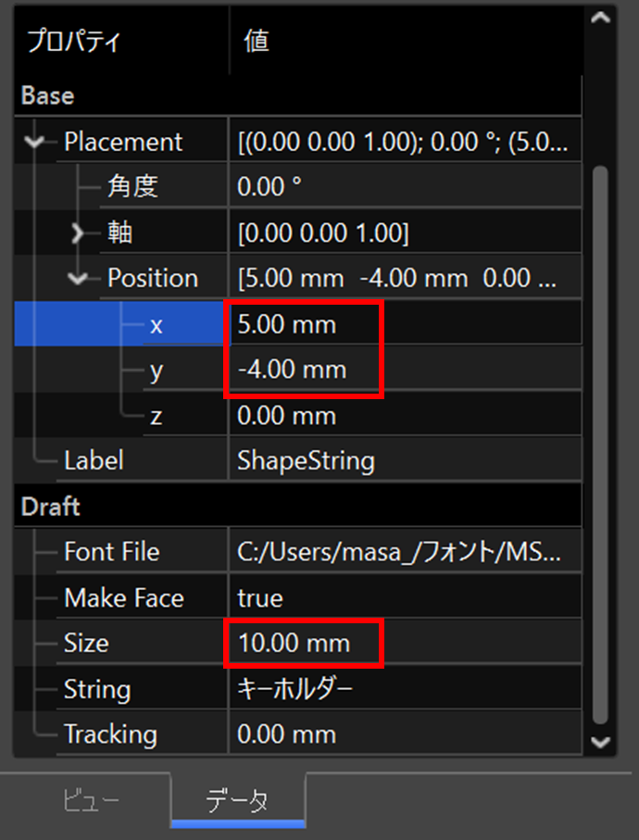Click the プロパティ column header
Viewport: 639px width, 840px height.
pyautogui.click(x=121, y=41)
